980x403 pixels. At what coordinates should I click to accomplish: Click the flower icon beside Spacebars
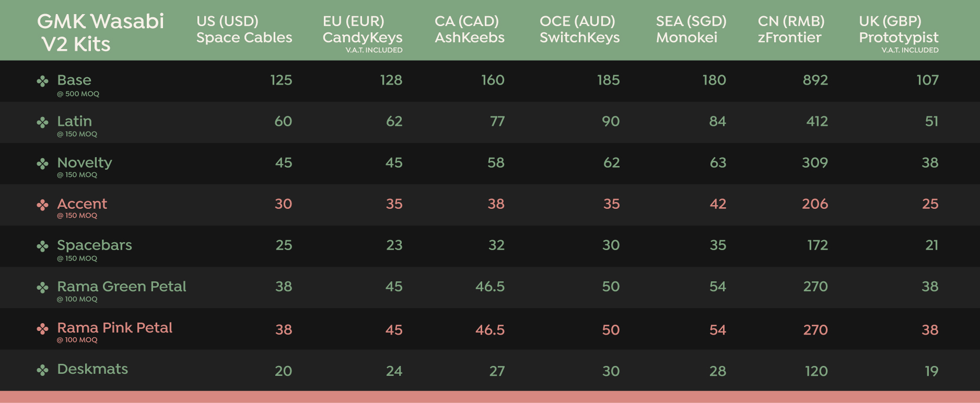pyautogui.click(x=42, y=246)
